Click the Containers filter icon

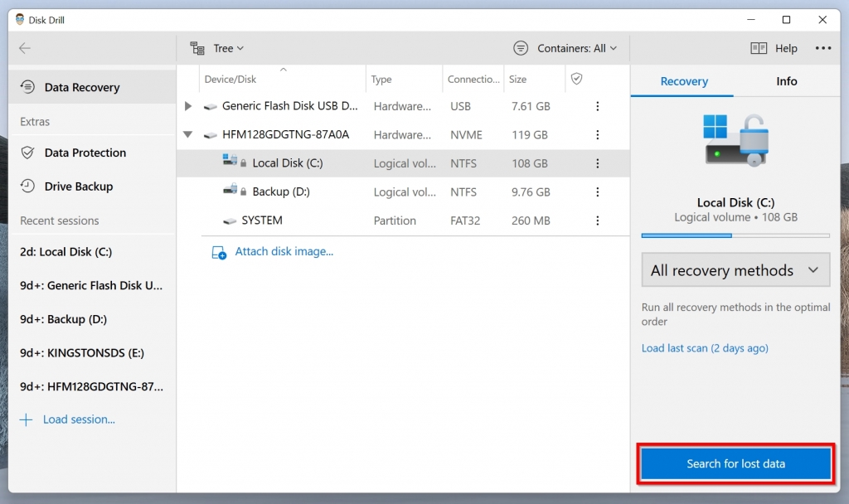tap(521, 48)
